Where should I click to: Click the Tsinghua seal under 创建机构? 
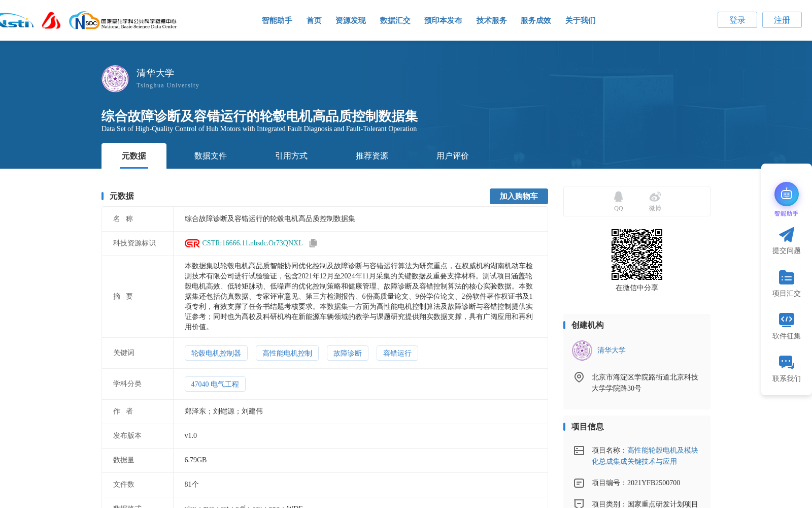(582, 351)
